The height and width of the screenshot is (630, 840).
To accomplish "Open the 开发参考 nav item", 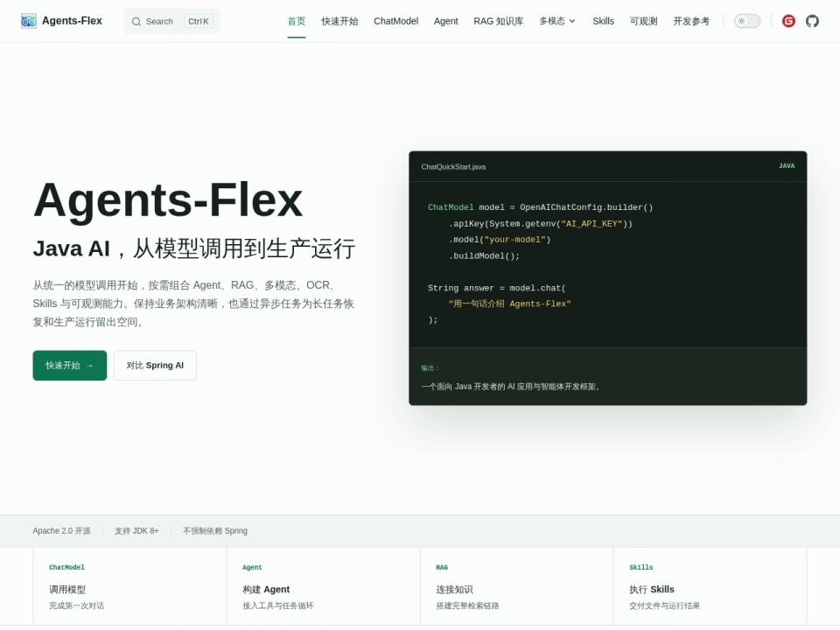I will pyautogui.click(x=691, y=21).
